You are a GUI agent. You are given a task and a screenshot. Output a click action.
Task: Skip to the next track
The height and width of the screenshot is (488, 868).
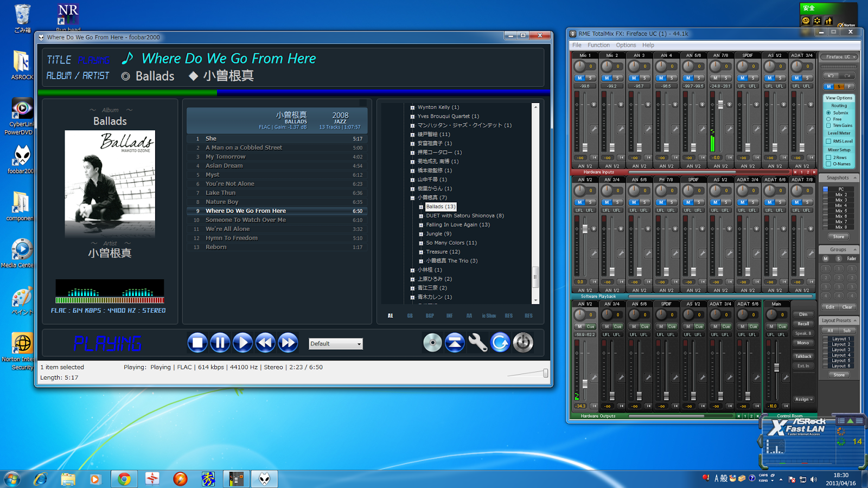(x=288, y=343)
